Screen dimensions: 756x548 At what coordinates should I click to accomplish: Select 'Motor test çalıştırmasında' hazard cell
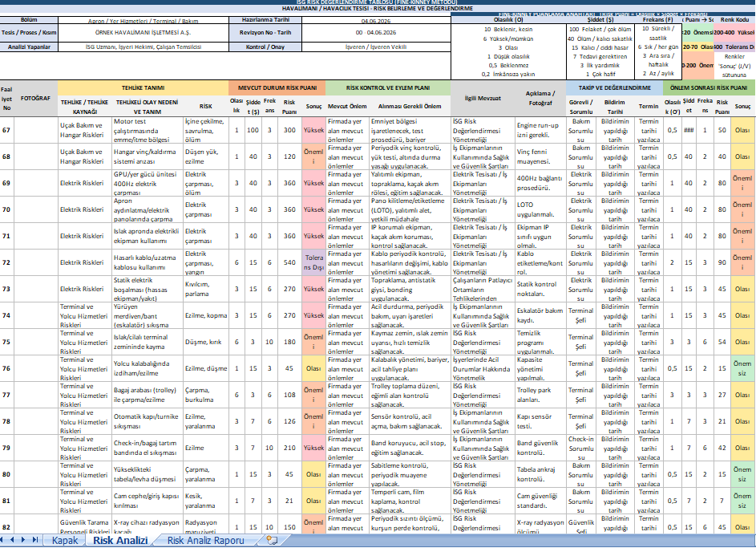[148, 130]
